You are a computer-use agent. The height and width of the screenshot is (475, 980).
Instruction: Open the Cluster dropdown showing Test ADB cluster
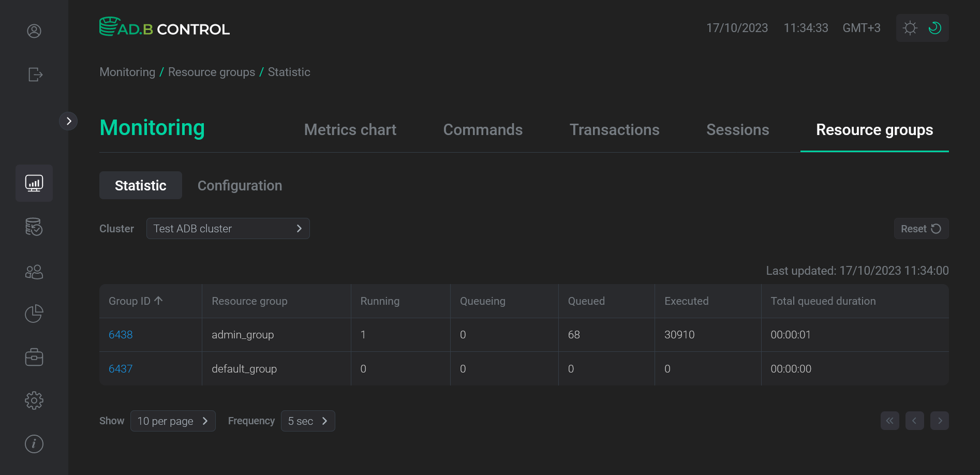(x=228, y=228)
